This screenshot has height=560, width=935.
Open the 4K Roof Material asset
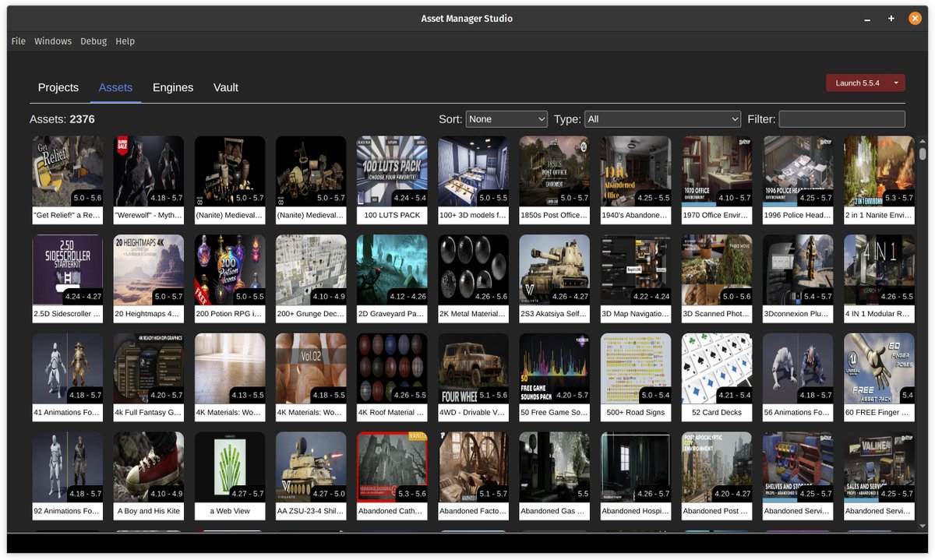point(392,378)
